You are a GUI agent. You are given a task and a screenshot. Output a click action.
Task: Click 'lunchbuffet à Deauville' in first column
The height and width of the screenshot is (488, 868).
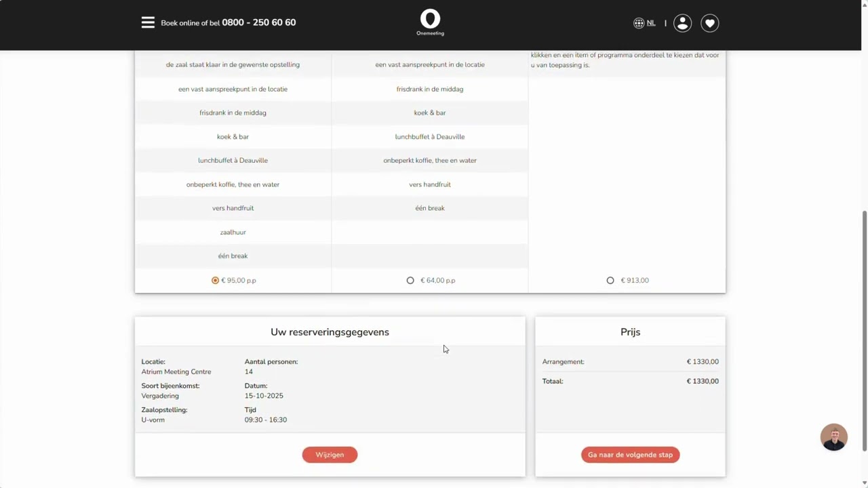(233, 161)
